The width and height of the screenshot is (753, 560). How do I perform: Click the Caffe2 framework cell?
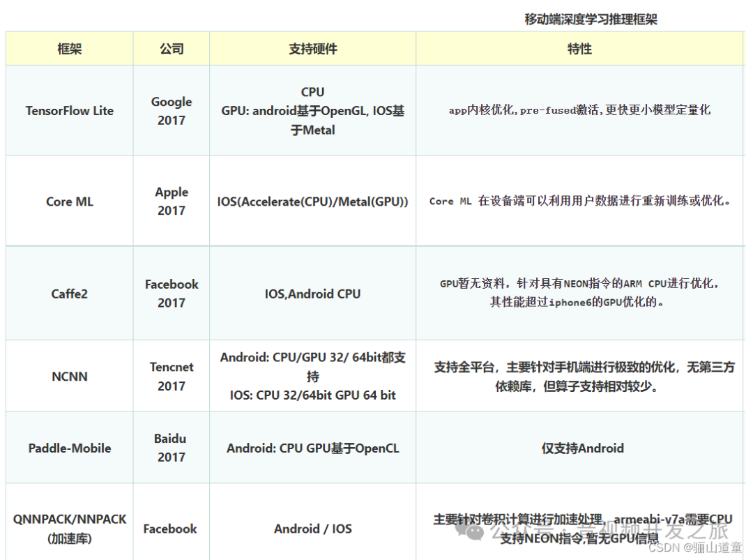tap(70, 294)
